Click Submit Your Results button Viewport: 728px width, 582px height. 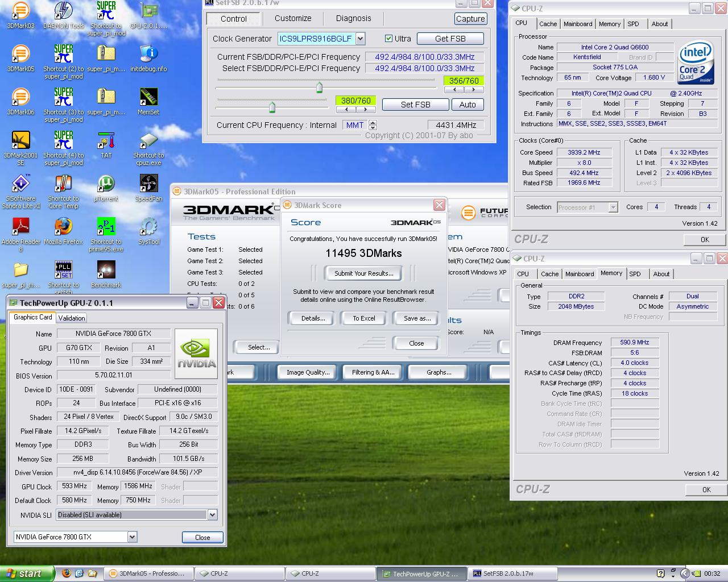click(363, 273)
